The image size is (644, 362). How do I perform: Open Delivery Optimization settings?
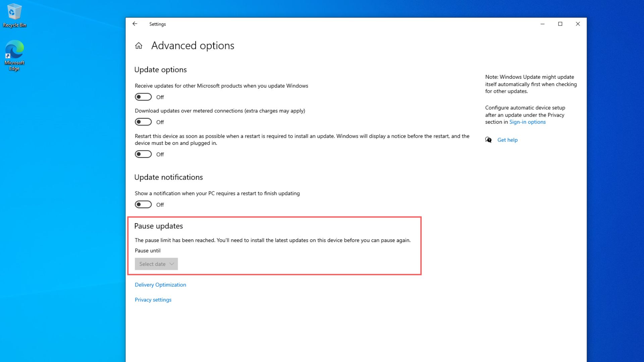[160, 285]
